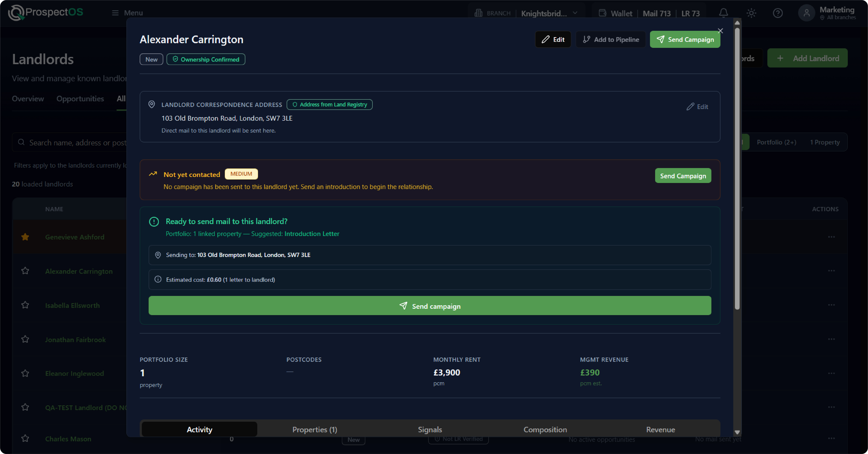Open Jonathan Fairbrook landlord in background list
This screenshot has width=868, height=454.
coord(75,340)
